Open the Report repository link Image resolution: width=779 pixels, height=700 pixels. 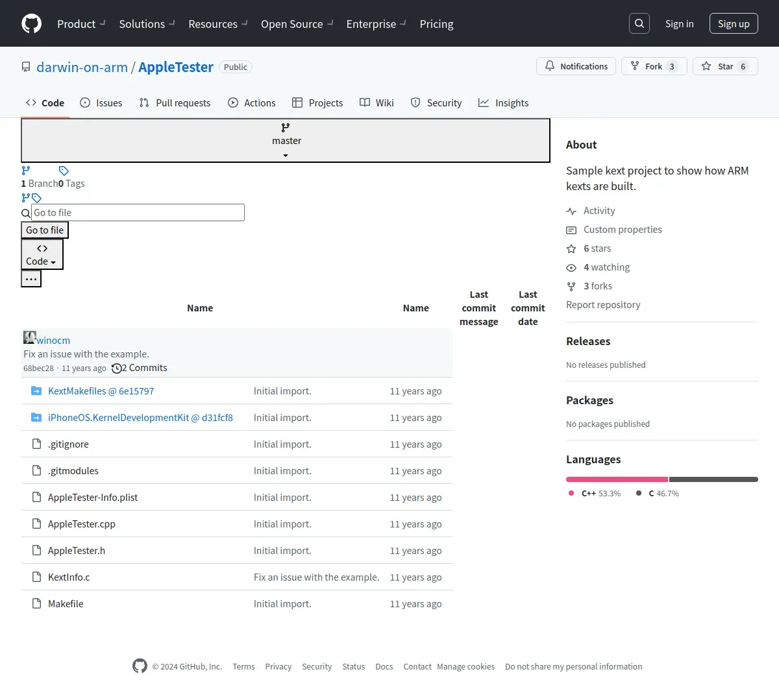(603, 305)
